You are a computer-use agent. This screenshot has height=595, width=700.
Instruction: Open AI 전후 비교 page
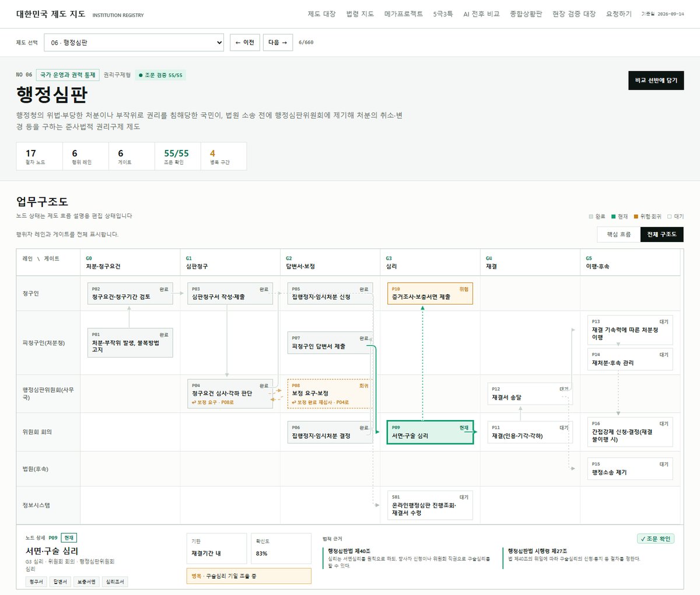coord(481,14)
